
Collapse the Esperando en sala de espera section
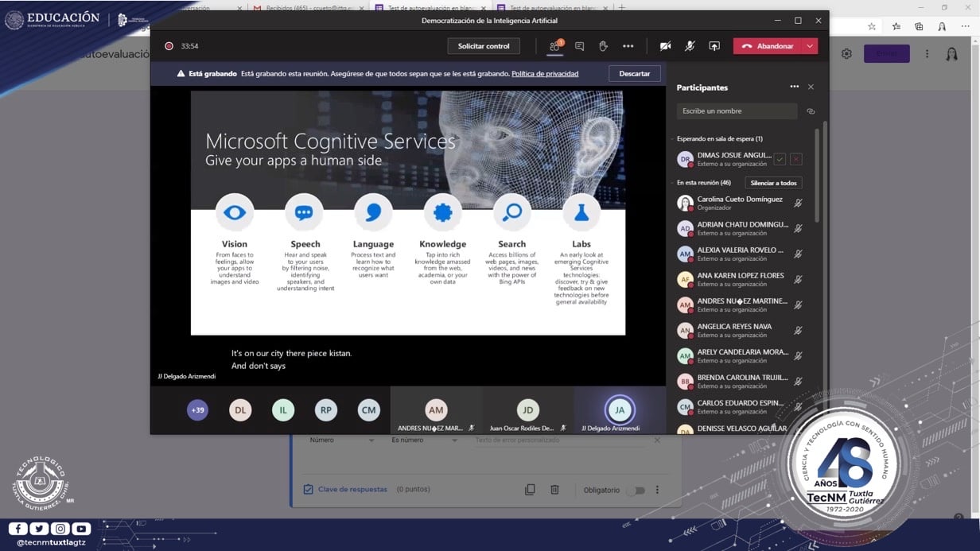click(672, 139)
